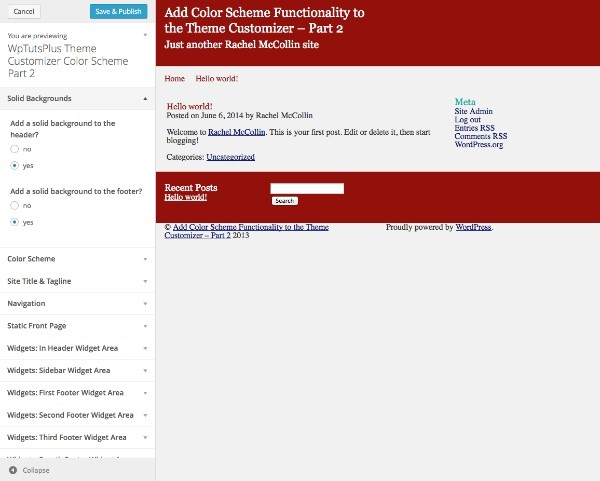Viewport: 600px width, 481px height.
Task: Open the Site Admin meta link
Action: click(473, 111)
